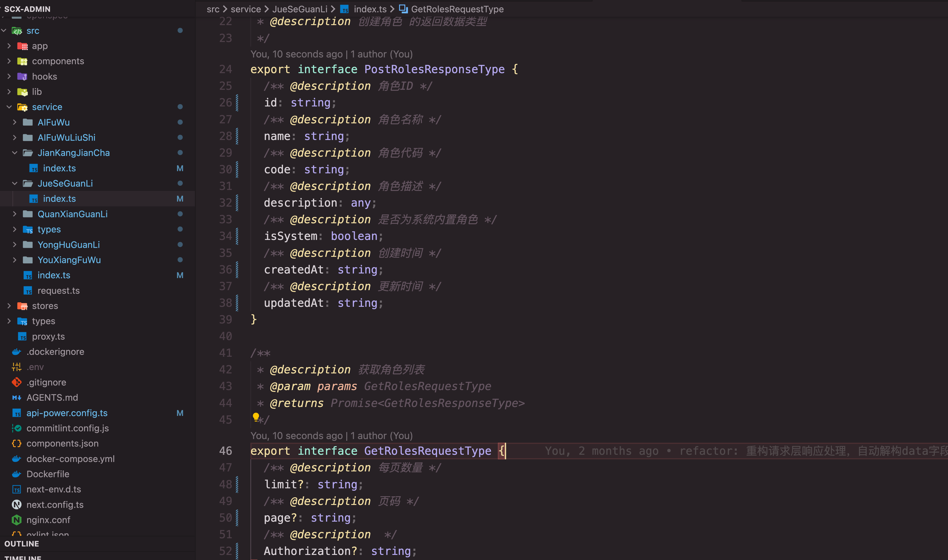Collapse the JueSeGuanLi folder
This screenshot has height=560, width=948.
tap(15, 183)
